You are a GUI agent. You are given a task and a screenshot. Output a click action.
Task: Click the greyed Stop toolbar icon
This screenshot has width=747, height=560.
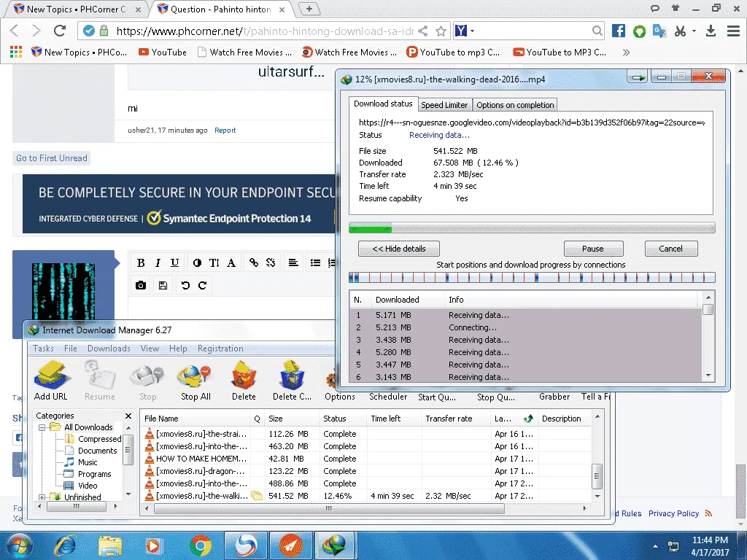point(147,376)
